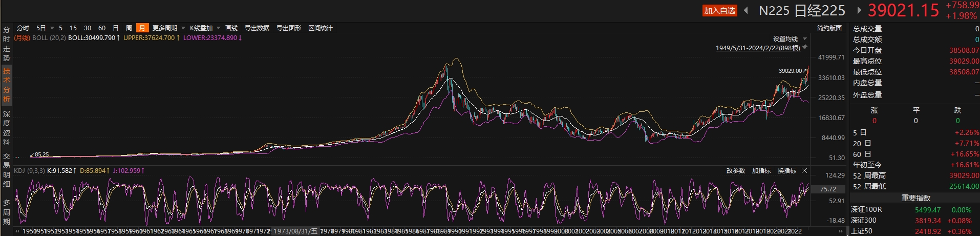Open the 设置均线 dropdown

click(789, 39)
